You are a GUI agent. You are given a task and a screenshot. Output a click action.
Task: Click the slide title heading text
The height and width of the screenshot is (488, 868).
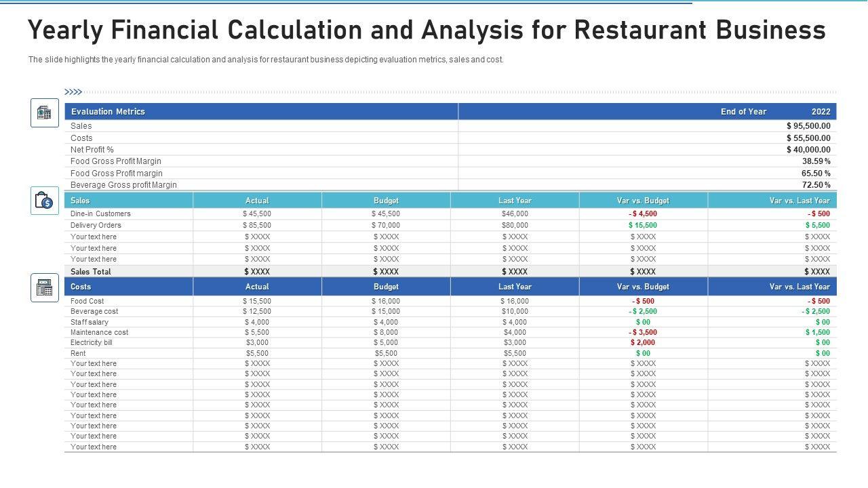(427, 30)
